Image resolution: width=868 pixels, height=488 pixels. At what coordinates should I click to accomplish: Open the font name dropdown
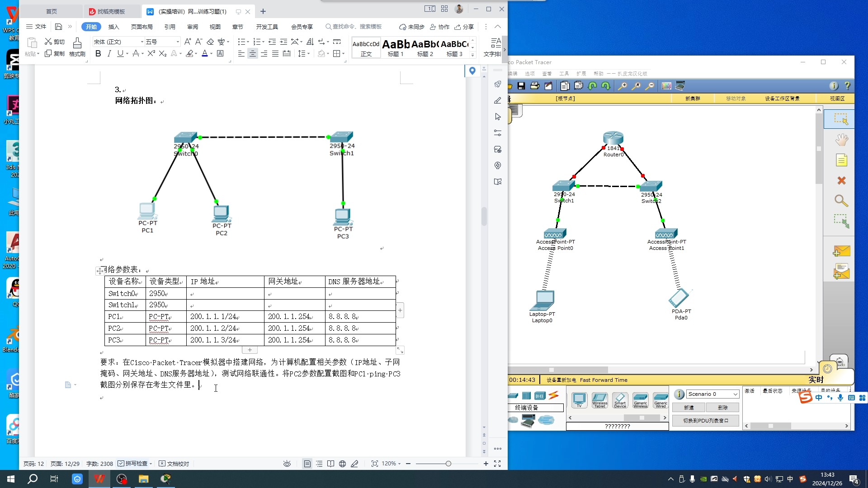142,42
